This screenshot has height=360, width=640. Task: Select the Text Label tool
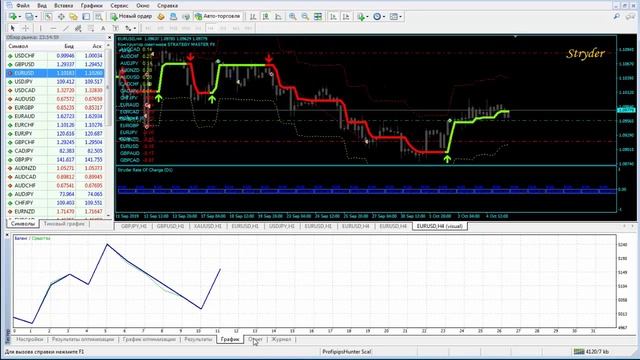(x=116, y=28)
